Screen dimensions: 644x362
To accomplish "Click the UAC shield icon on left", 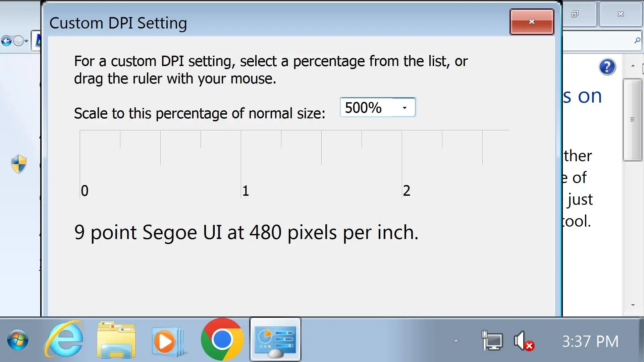I will point(19,164).
